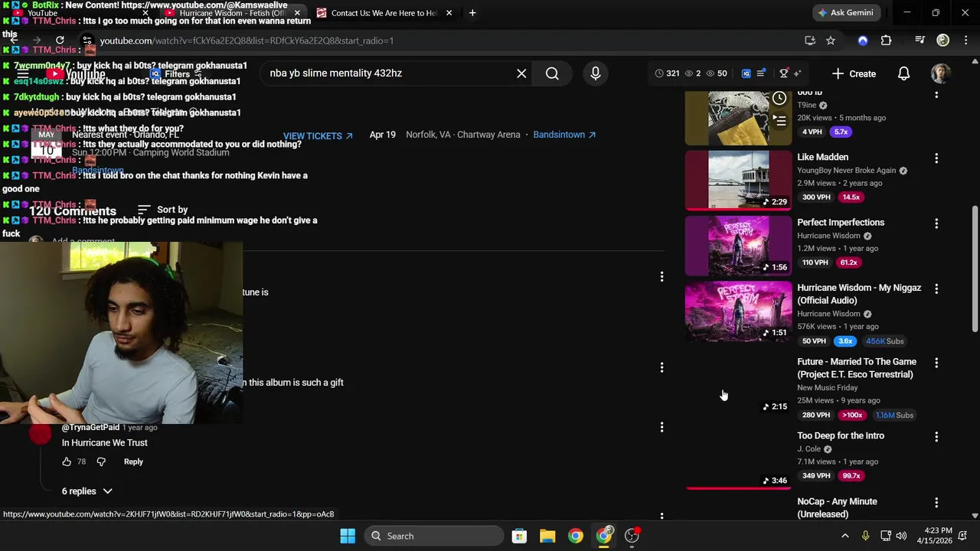980x551 pixels.
Task: Dislike the In Hurricane We Trust comment
Action: tap(101, 461)
